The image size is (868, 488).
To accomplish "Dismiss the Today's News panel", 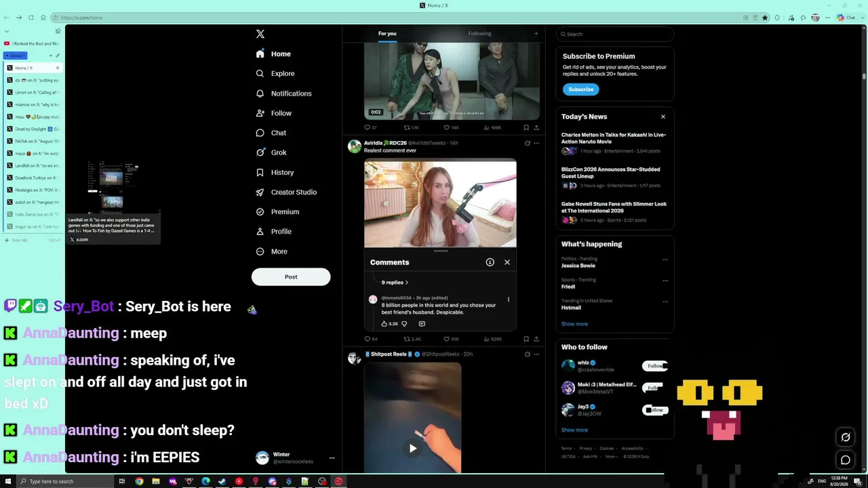I will [x=663, y=117].
